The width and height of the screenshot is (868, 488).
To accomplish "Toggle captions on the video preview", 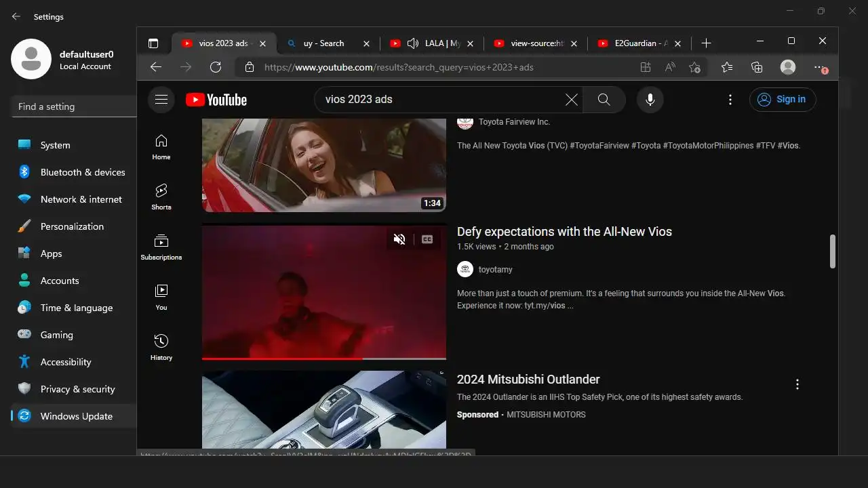I will click(x=427, y=239).
